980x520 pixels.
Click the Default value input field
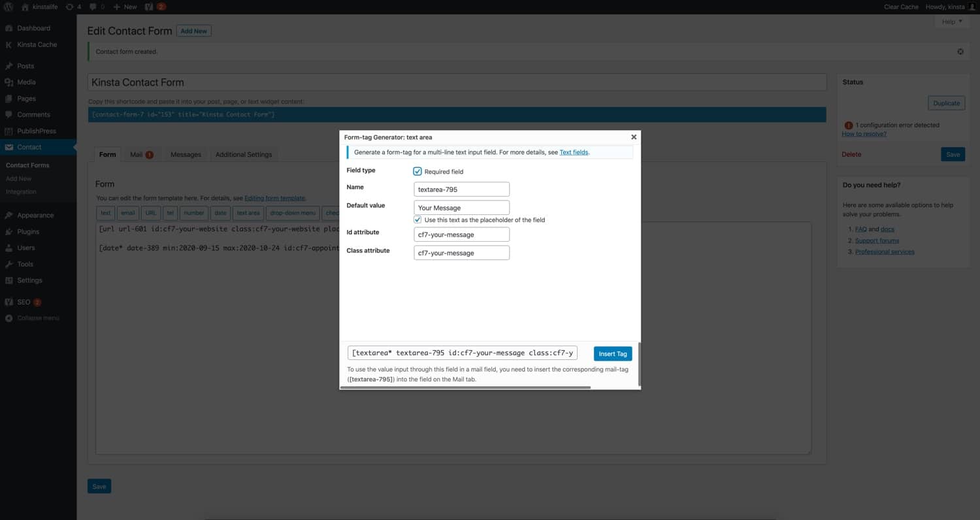[461, 207]
